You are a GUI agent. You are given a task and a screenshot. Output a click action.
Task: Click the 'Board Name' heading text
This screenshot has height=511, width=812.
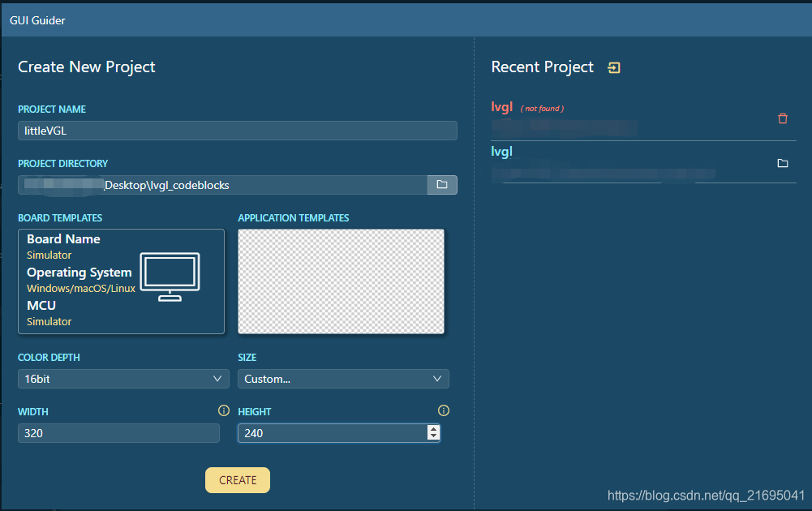[x=64, y=239]
